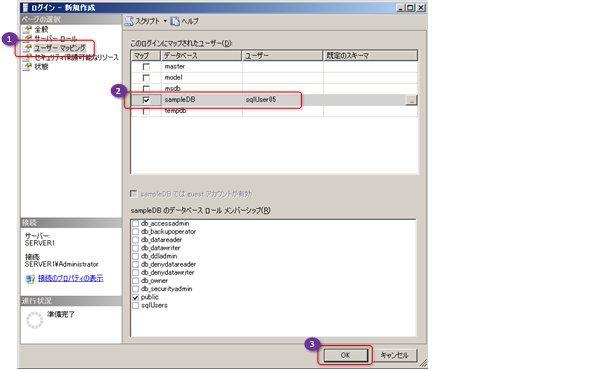
Task: Check the map box for tempdb
Action: [146, 111]
